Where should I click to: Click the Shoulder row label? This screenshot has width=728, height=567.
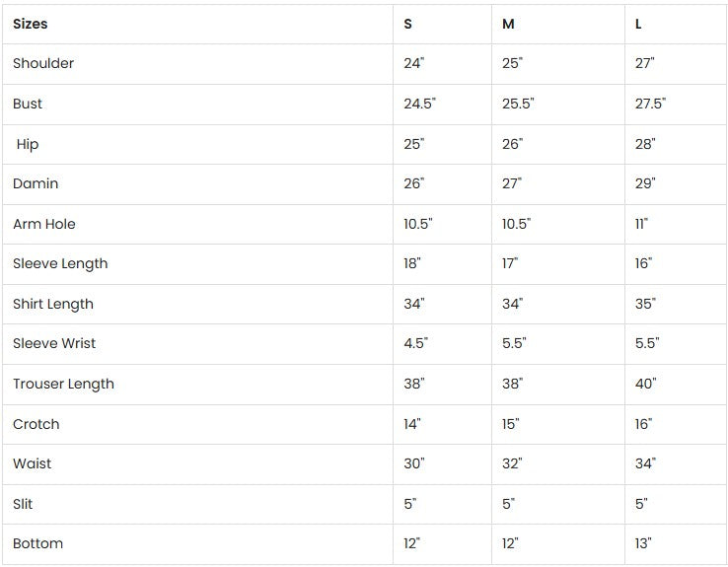tap(43, 63)
